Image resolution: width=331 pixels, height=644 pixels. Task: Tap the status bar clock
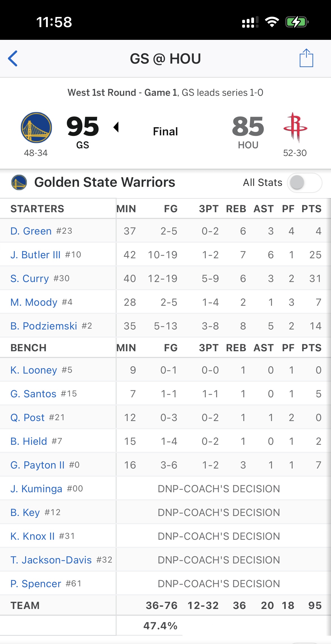54,22
